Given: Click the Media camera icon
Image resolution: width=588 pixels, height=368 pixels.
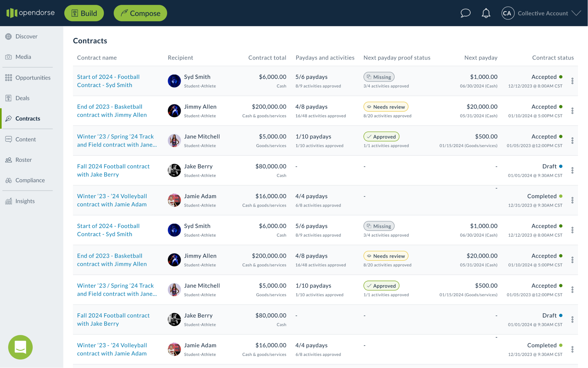Looking at the screenshot, I should tap(8, 57).
